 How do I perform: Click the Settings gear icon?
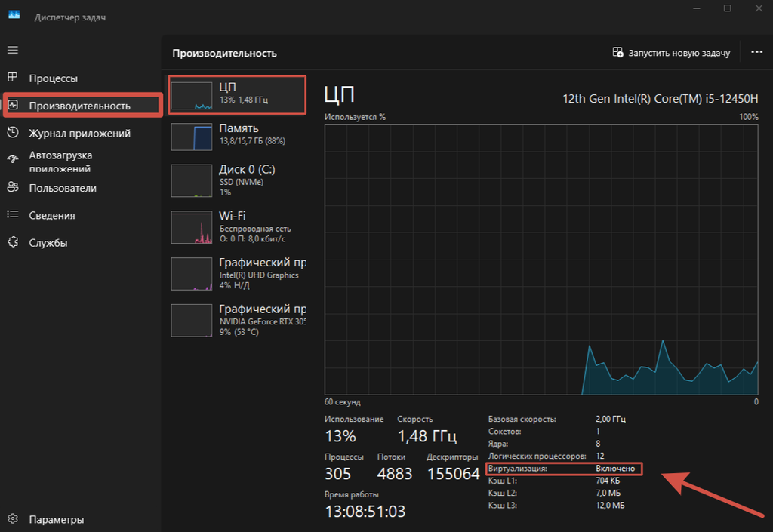(x=13, y=518)
